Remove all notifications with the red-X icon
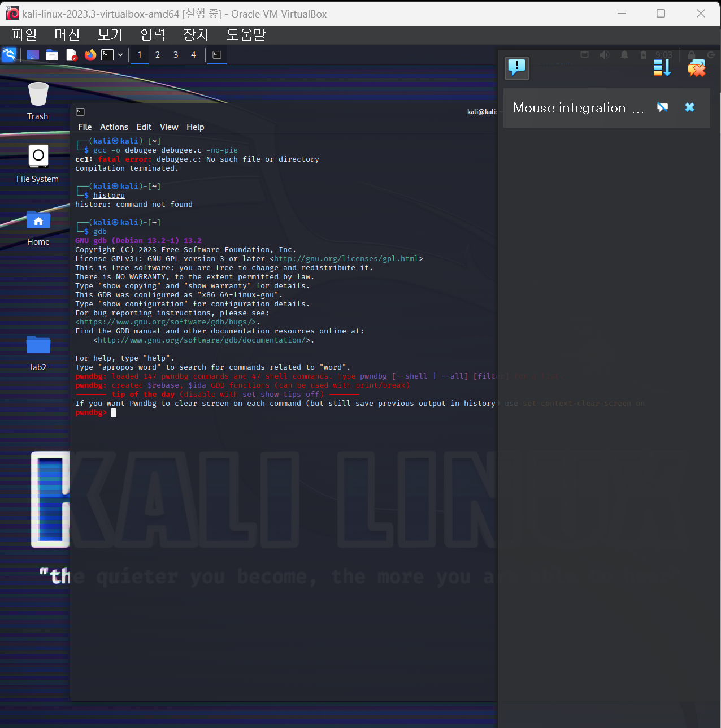Screen dimensions: 721x728 click(x=697, y=68)
